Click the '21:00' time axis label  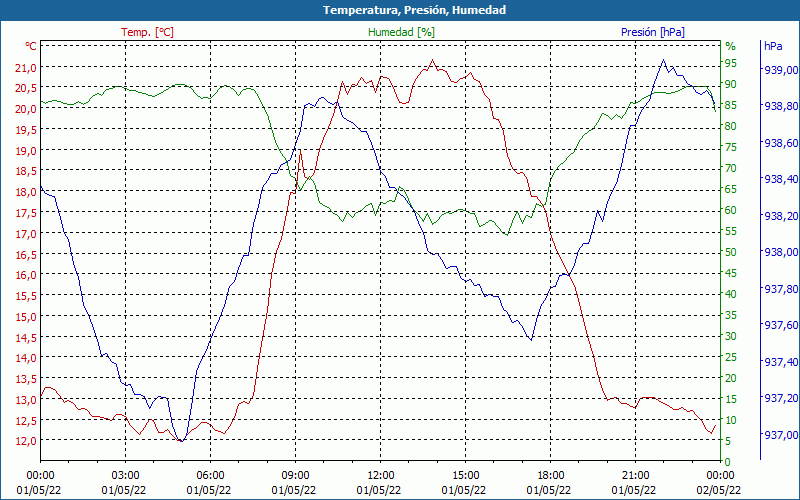pyautogui.click(x=634, y=476)
